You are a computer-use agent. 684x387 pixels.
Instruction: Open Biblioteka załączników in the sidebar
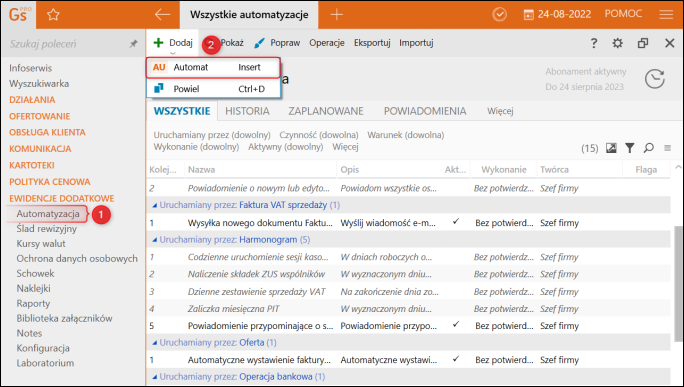point(65,319)
